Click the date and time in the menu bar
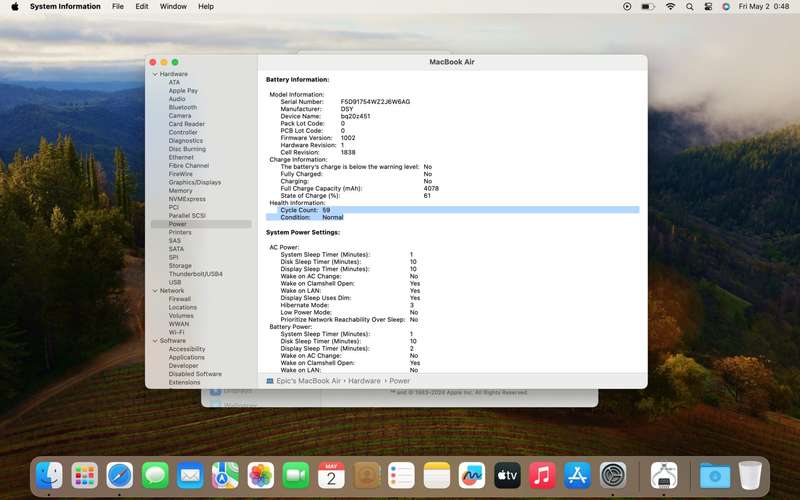 click(x=764, y=7)
